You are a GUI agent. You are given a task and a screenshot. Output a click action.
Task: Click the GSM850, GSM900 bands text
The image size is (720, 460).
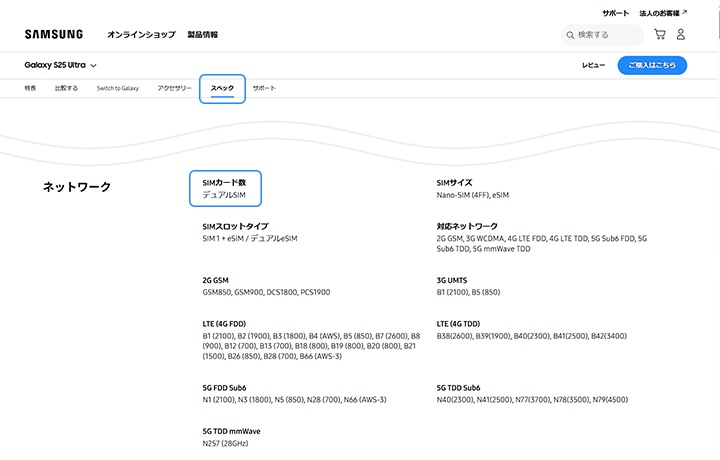266,292
